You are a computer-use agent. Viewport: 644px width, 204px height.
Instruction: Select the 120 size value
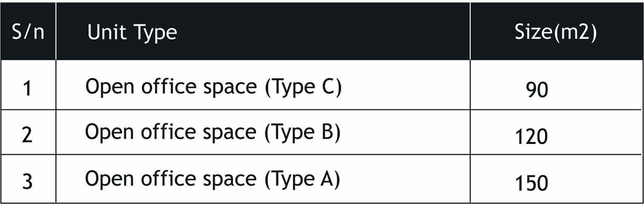(531, 137)
